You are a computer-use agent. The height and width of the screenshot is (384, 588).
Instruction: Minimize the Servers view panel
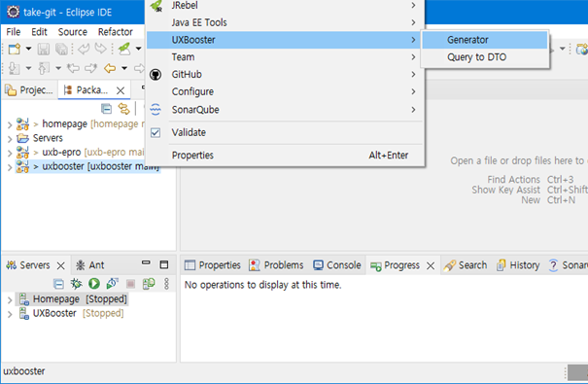click(x=146, y=263)
